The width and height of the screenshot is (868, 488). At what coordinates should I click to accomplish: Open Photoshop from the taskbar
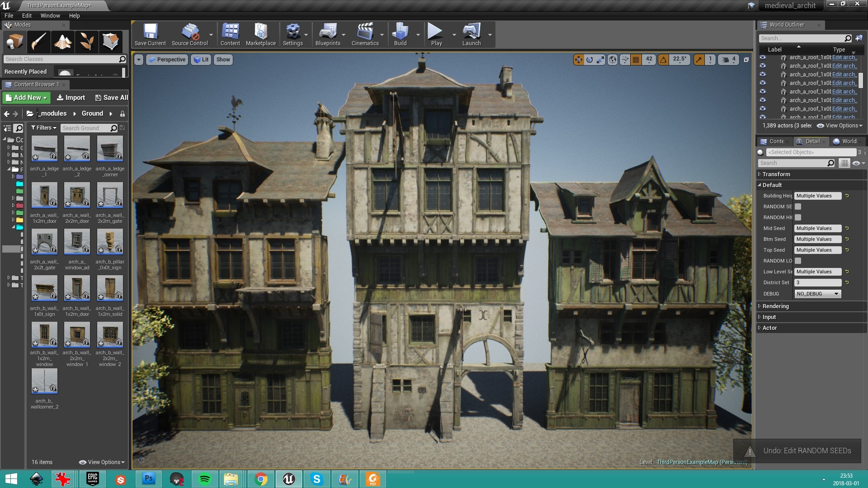(x=148, y=479)
